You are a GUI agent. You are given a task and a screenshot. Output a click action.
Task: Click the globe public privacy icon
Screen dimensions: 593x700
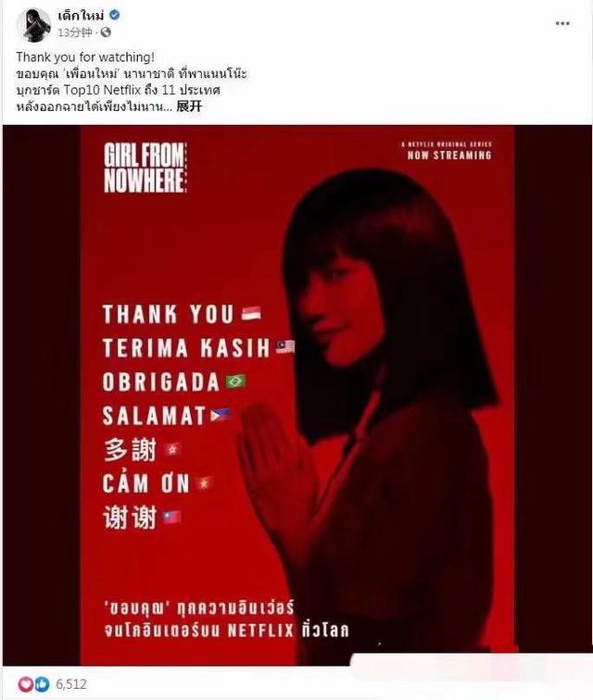tap(106, 32)
